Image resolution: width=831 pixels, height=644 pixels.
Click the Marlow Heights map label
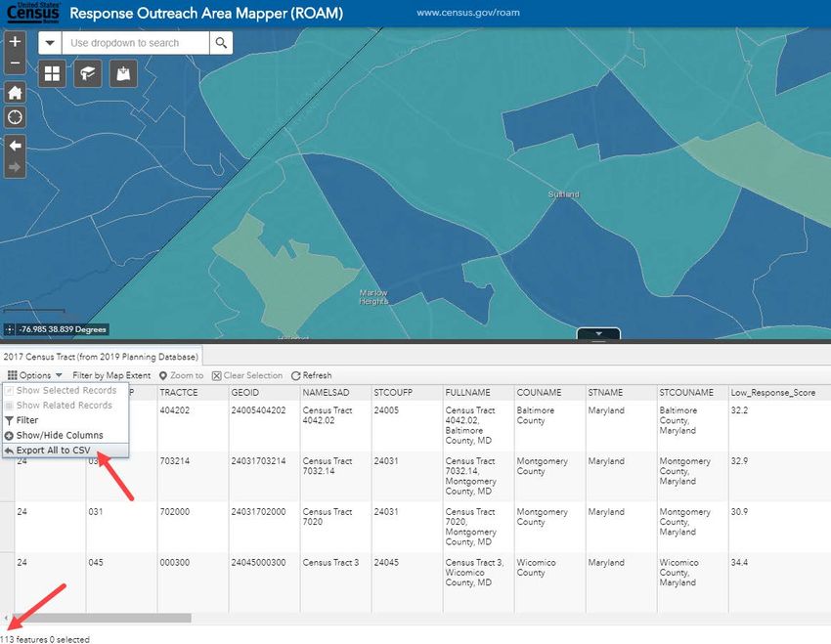coord(373,297)
